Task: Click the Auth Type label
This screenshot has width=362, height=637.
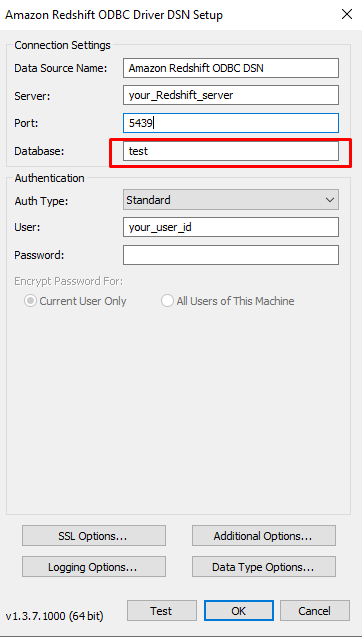Action: (x=41, y=201)
